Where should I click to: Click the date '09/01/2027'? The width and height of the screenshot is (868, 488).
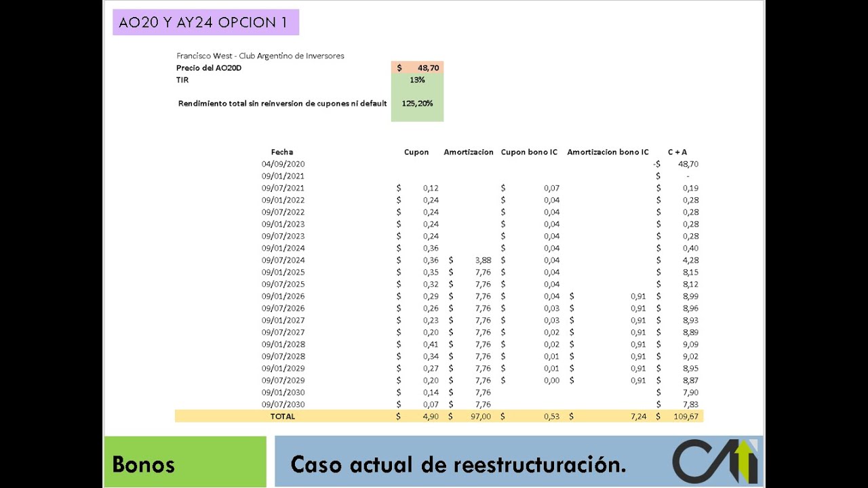tap(283, 321)
